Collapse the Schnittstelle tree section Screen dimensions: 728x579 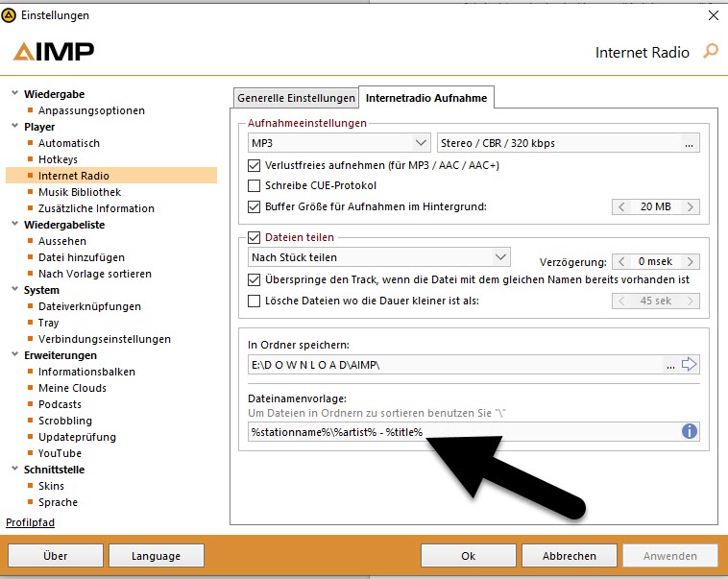pyautogui.click(x=14, y=468)
